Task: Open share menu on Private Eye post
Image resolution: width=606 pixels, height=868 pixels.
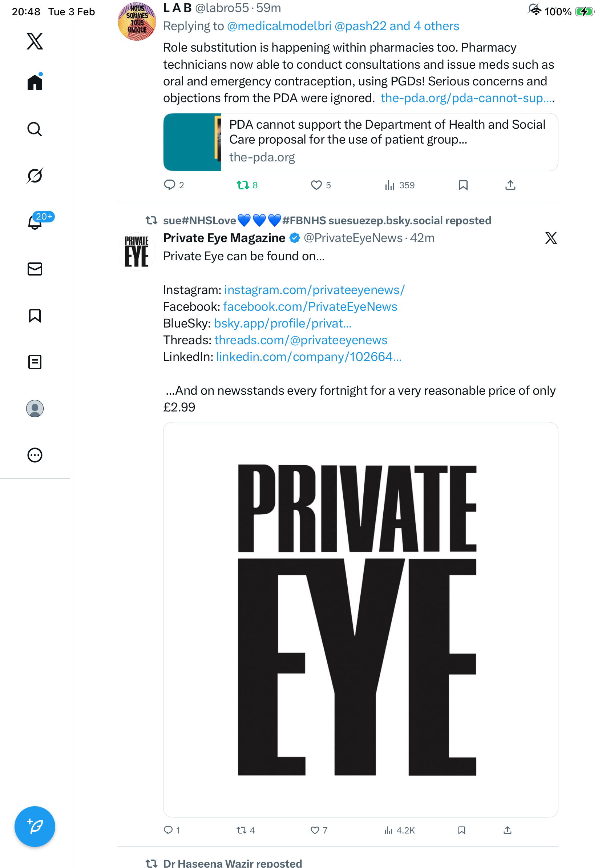Action: tap(508, 830)
